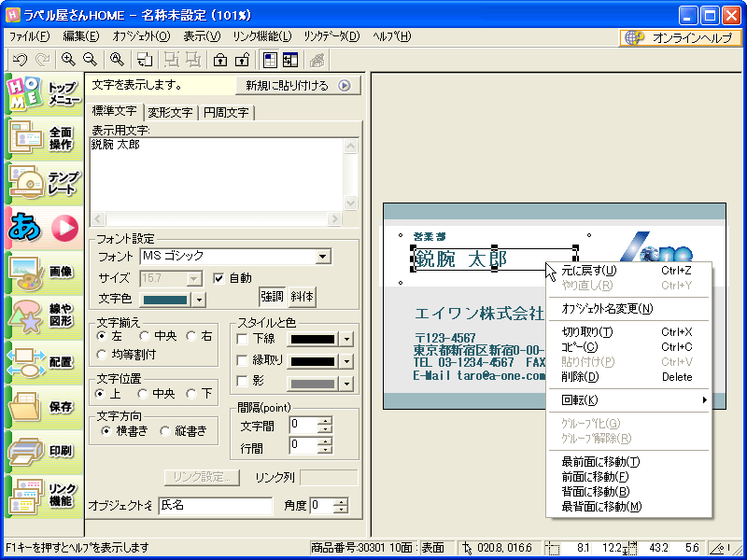
Task: Click the zoom out magnifier icon
Action: click(x=90, y=60)
